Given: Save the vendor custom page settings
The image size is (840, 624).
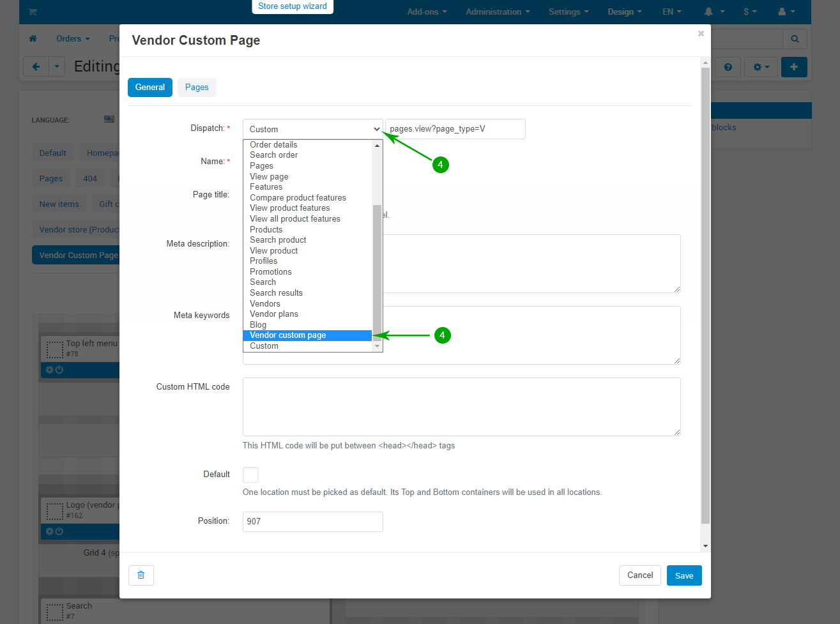Looking at the screenshot, I should click(x=683, y=575).
